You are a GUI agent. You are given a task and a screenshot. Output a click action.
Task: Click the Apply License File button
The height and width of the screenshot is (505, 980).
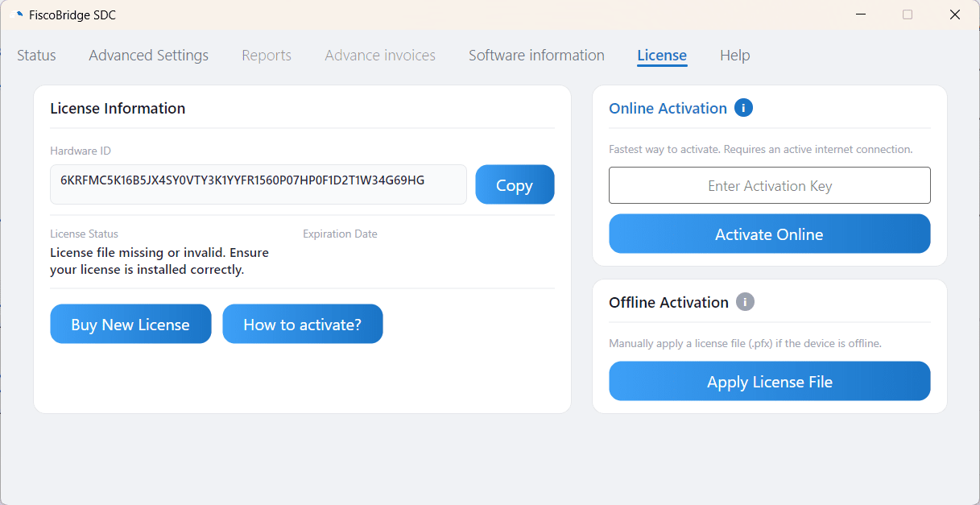pos(769,381)
